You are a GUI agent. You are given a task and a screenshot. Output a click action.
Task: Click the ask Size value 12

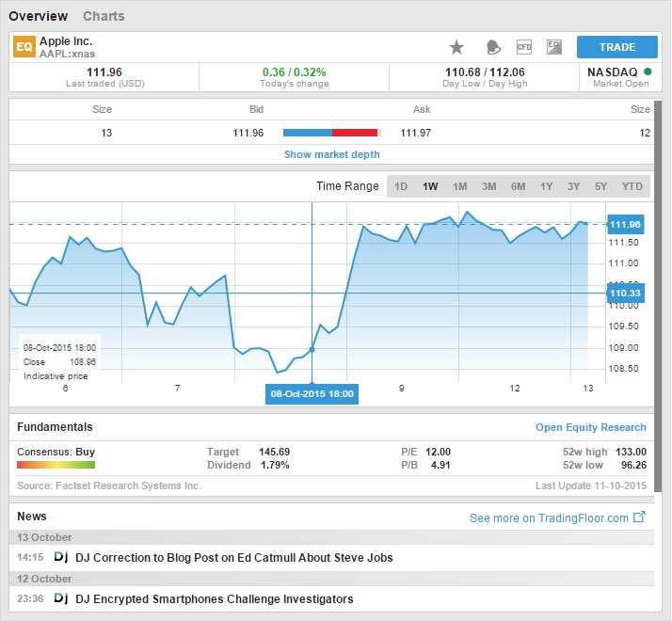pyautogui.click(x=645, y=133)
